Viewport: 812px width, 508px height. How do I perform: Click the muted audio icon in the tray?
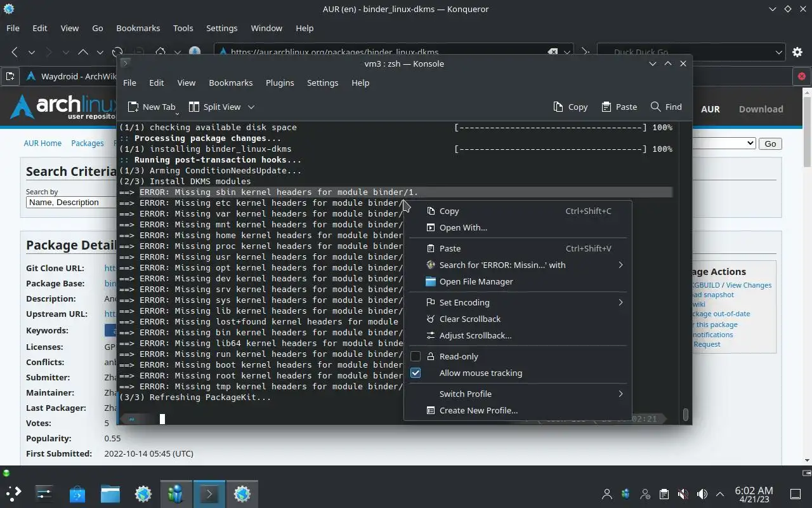[683, 494]
